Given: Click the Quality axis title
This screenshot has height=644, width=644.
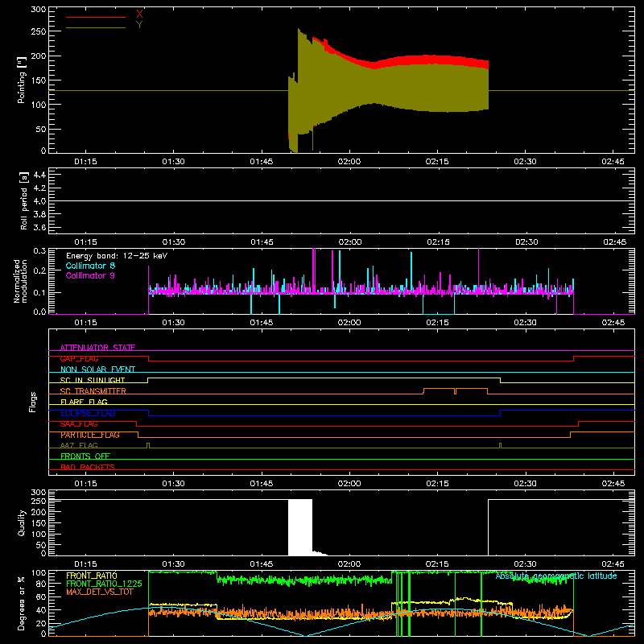Looking at the screenshot, I should (x=21, y=522).
